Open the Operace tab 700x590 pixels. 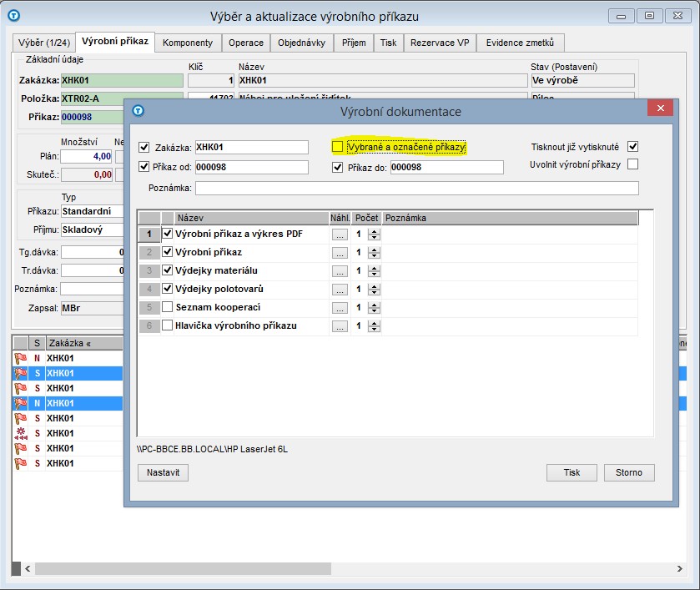pyautogui.click(x=246, y=43)
